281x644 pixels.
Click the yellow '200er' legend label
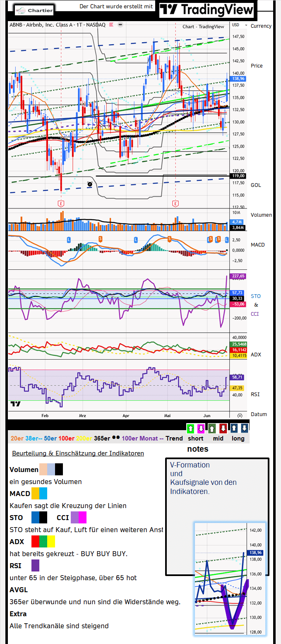tap(84, 438)
